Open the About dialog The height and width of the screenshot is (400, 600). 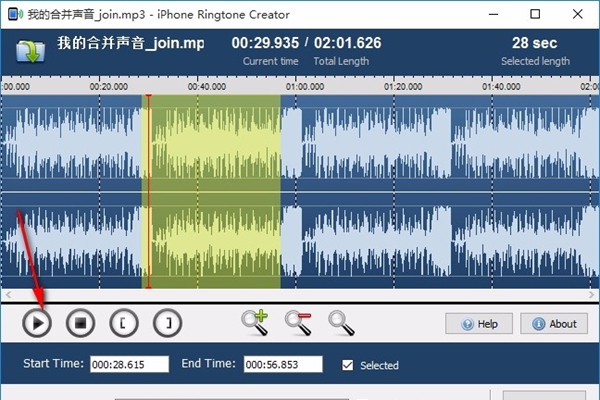(554, 324)
